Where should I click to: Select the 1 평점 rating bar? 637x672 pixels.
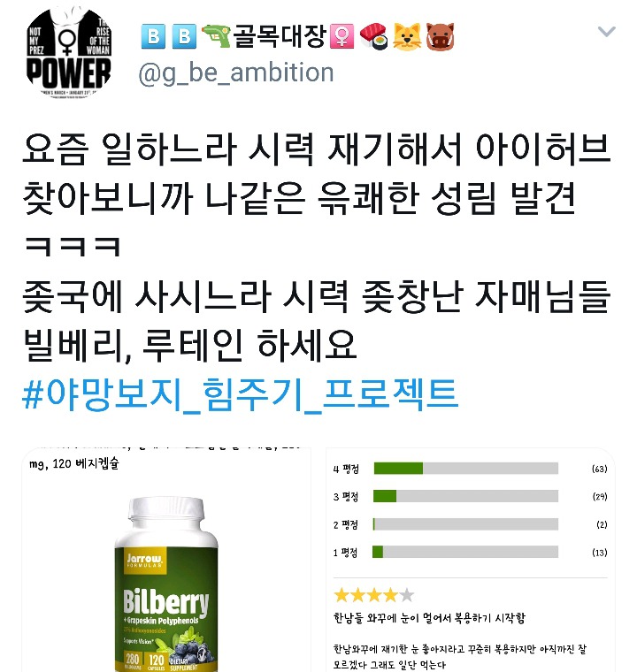point(466,552)
